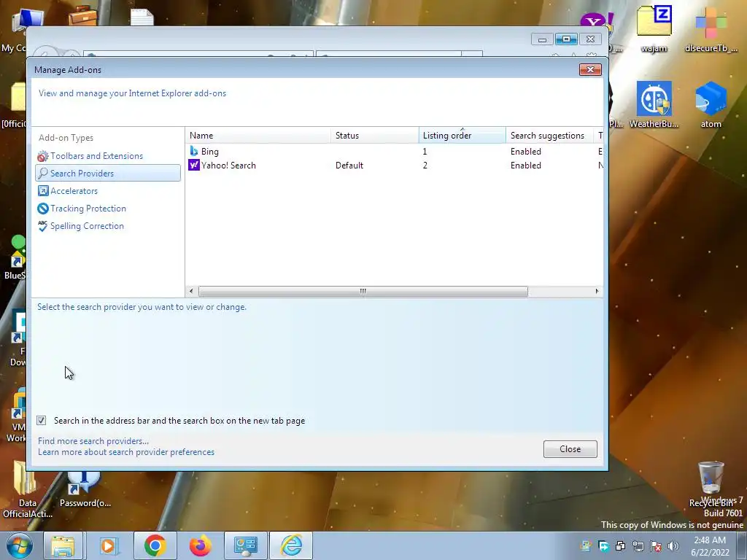Click the Spelling Correction ABC check icon
This screenshot has height=560, width=747.
(43, 226)
